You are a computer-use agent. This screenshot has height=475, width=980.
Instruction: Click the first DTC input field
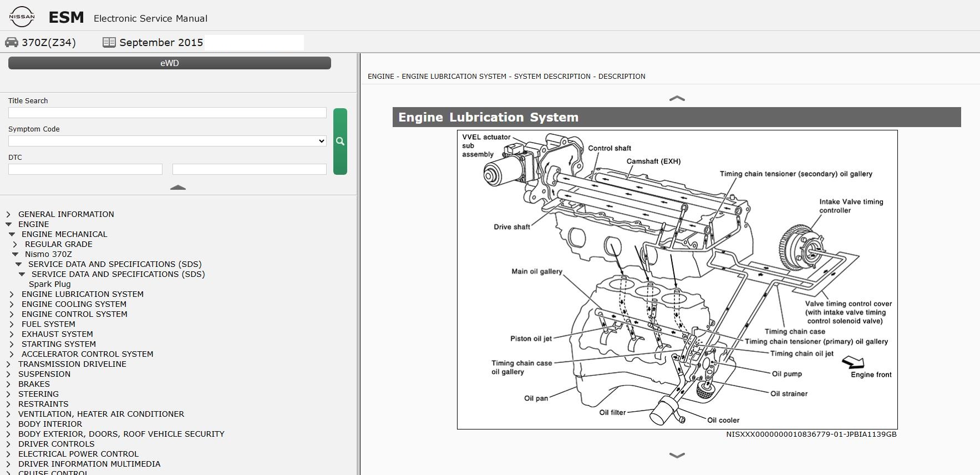[85, 169]
